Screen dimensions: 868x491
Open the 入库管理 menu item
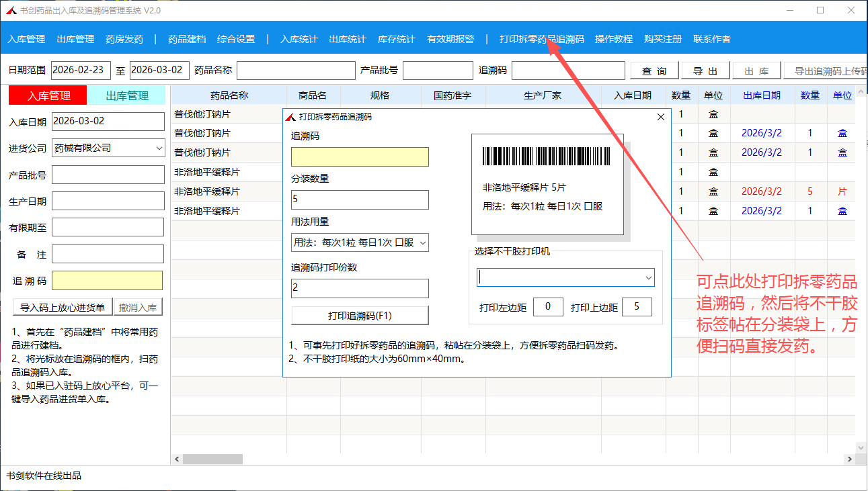pyautogui.click(x=26, y=39)
